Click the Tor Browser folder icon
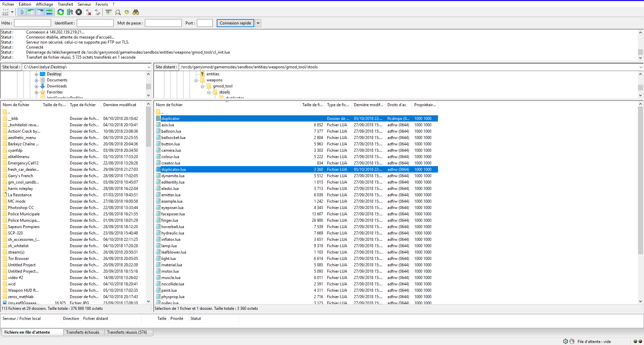644x345 pixels. [x=5, y=259]
